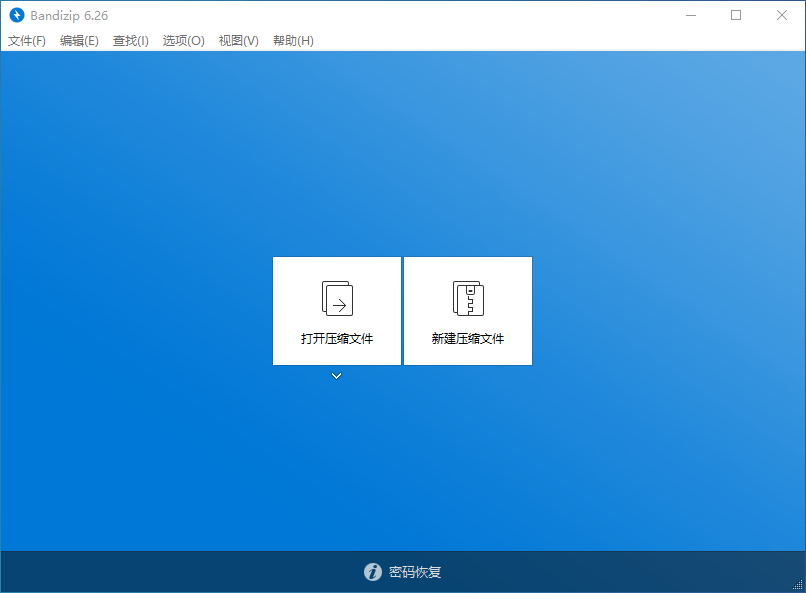The image size is (806, 593).
Task: Click the 新建压缩文件 tile label
Action: click(x=467, y=338)
